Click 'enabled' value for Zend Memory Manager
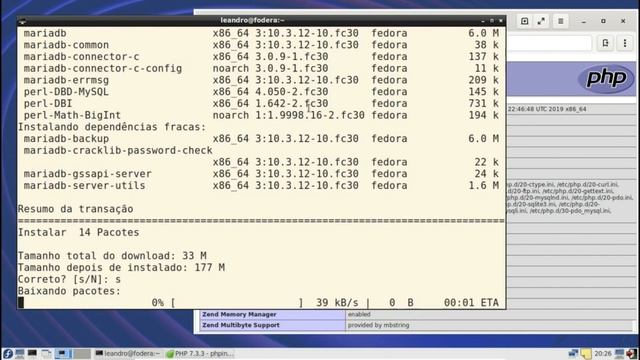 [x=359, y=314]
